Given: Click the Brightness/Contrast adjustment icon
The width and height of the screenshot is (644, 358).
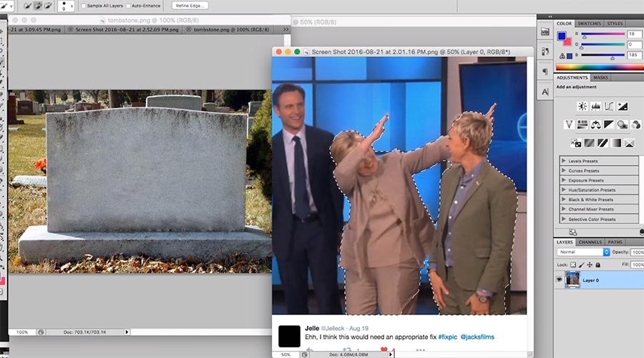Looking at the screenshot, I should tap(582, 106).
